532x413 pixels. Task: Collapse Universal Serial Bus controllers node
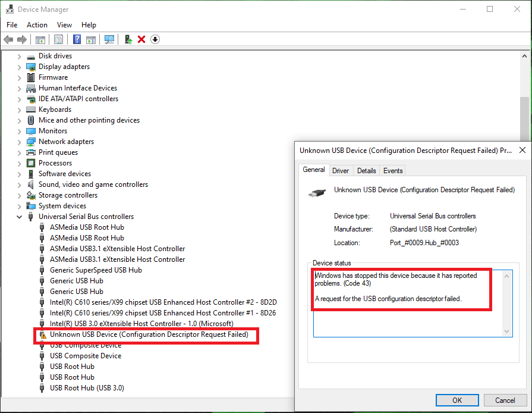tap(20, 217)
